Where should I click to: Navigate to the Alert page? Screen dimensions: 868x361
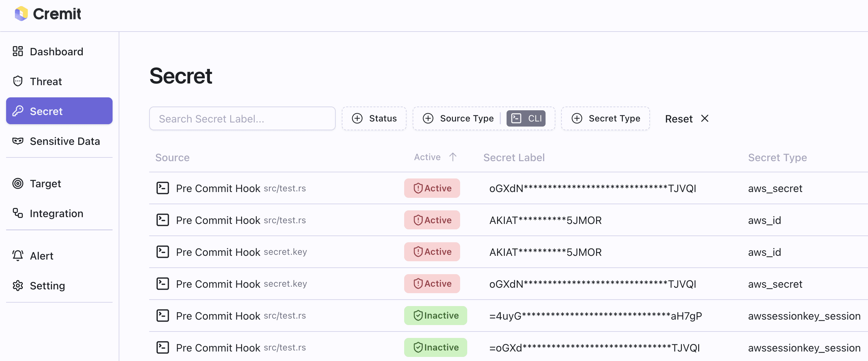41,255
